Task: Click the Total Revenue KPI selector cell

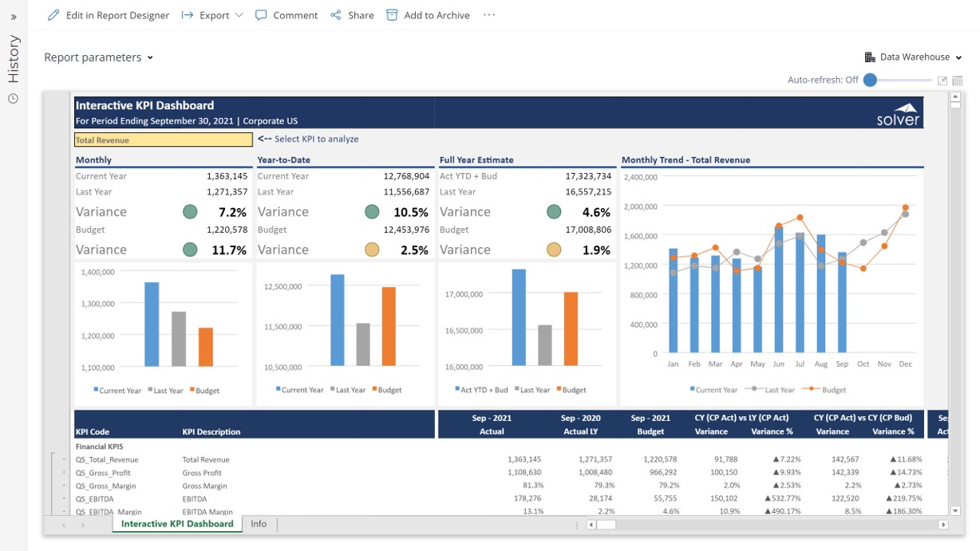Action: tap(163, 140)
